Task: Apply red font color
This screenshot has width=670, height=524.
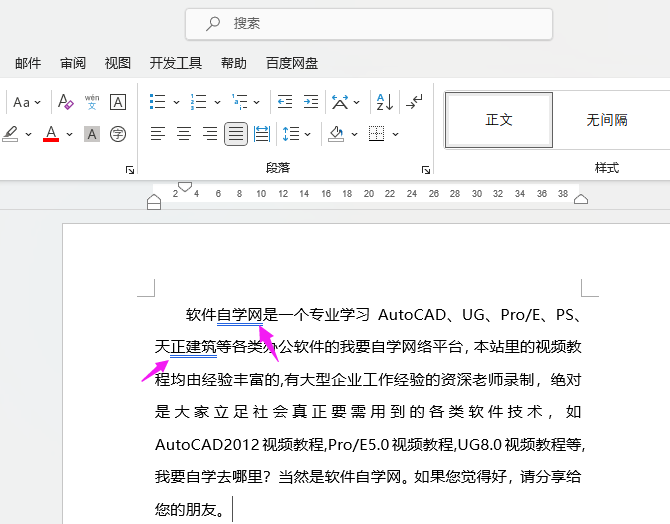Action: [x=51, y=134]
